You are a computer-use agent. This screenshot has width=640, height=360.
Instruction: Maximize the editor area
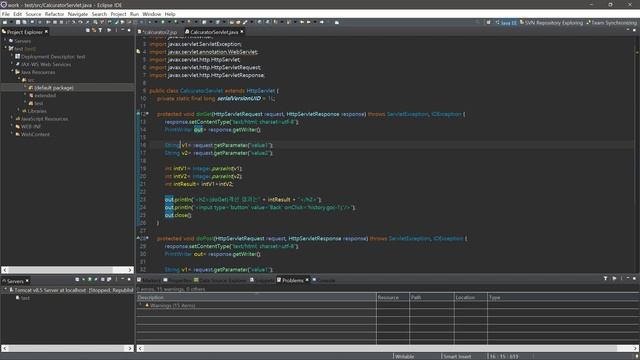pos(634,30)
